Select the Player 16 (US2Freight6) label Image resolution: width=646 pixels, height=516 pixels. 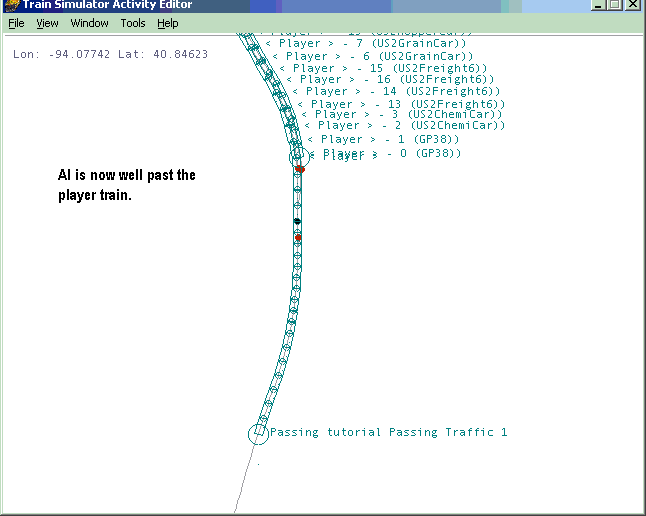point(390,79)
